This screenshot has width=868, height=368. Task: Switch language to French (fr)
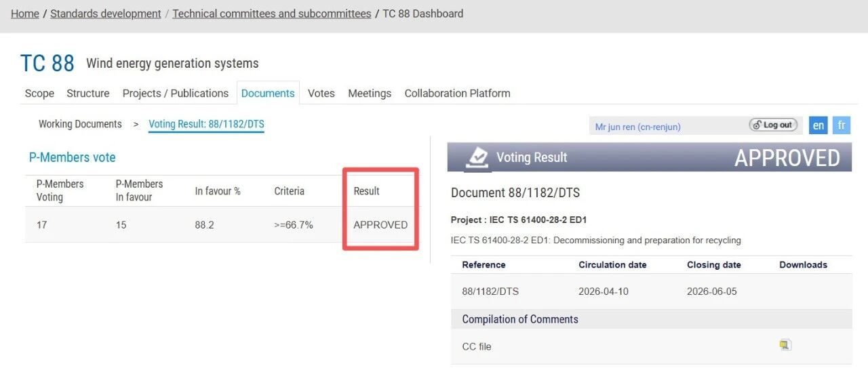841,125
